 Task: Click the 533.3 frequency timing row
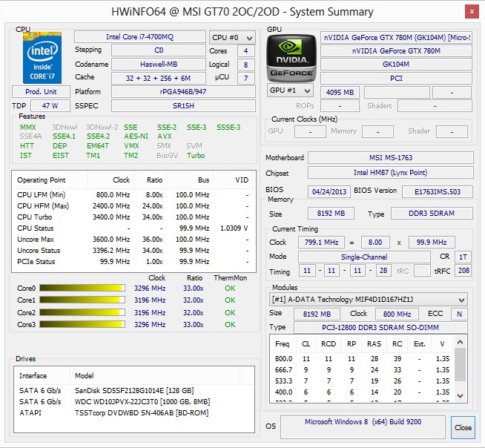[x=362, y=381]
